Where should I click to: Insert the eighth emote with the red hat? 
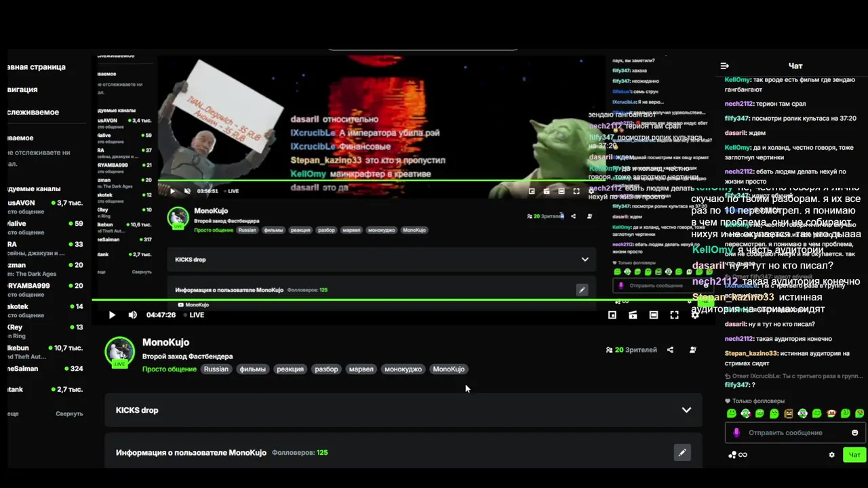point(831,413)
